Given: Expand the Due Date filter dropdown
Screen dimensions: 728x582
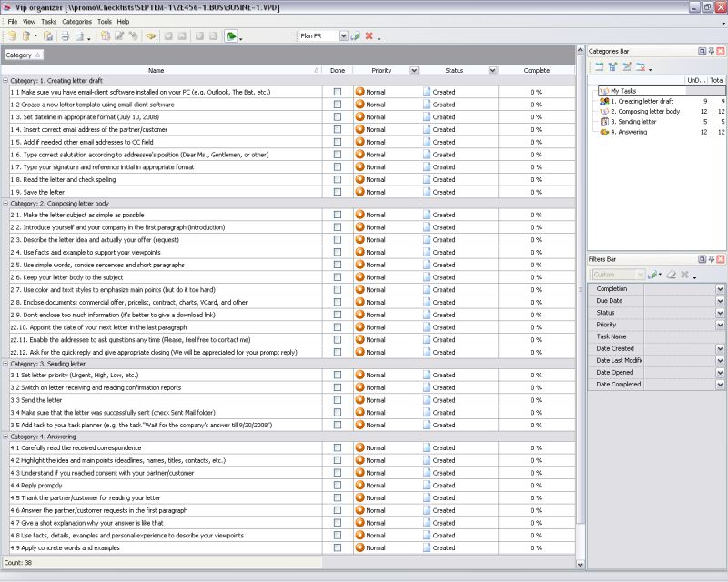Looking at the screenshot, I should tap(720, 301).
